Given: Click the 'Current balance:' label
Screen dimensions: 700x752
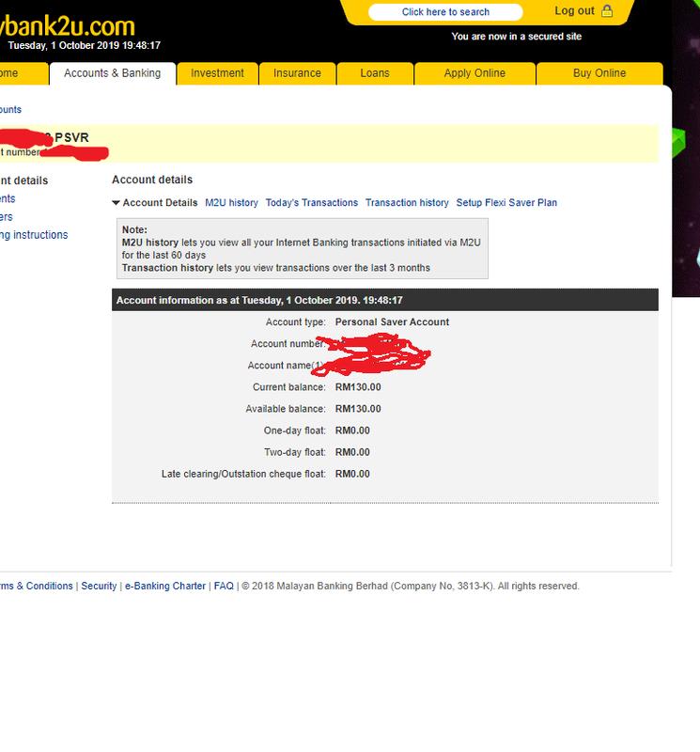Looking at the screenshot, I should pyautogui.click(x=289, y=387).
